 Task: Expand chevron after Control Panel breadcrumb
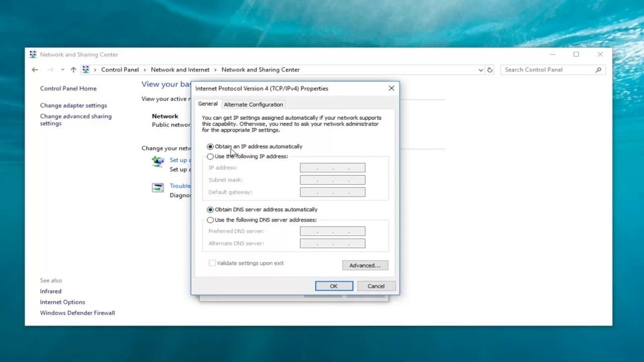[145, 70]
